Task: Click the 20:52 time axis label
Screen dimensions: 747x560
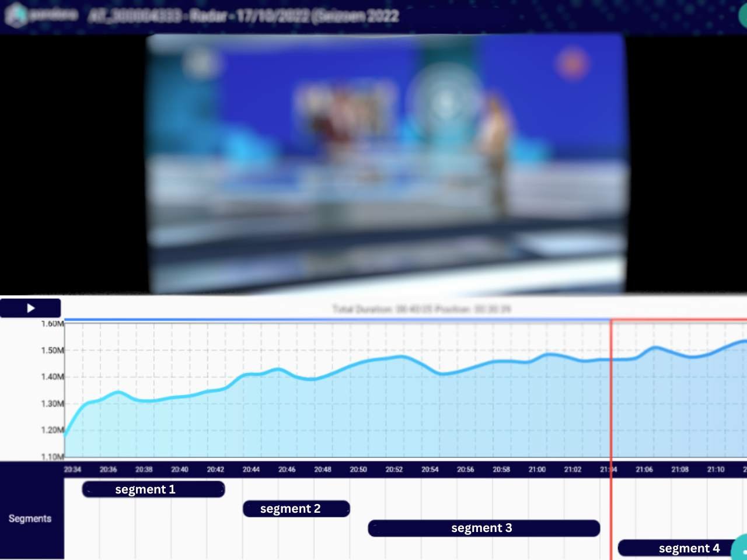Action: 394,470
